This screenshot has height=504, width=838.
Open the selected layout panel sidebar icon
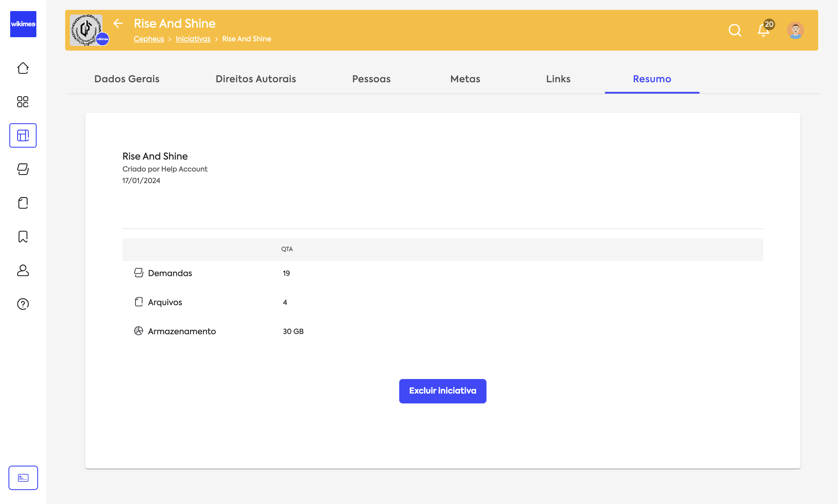click(x=23, y=135)
